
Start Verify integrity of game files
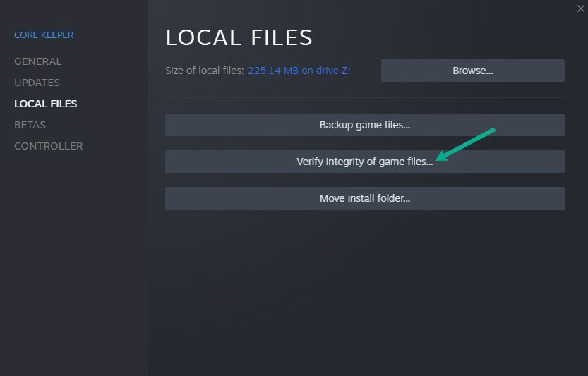[364, 162]
